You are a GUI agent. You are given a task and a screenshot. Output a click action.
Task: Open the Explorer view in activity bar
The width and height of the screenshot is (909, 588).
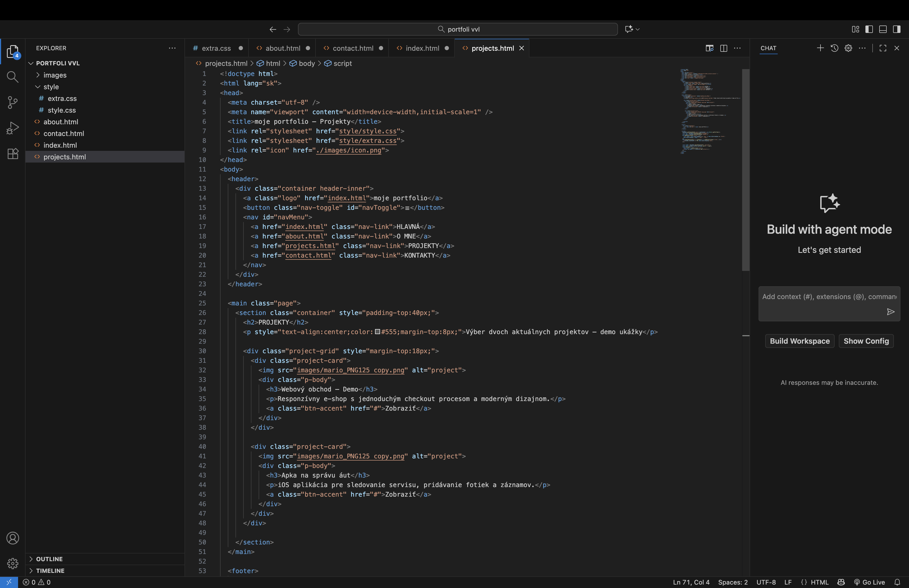(x=12, y=52)
